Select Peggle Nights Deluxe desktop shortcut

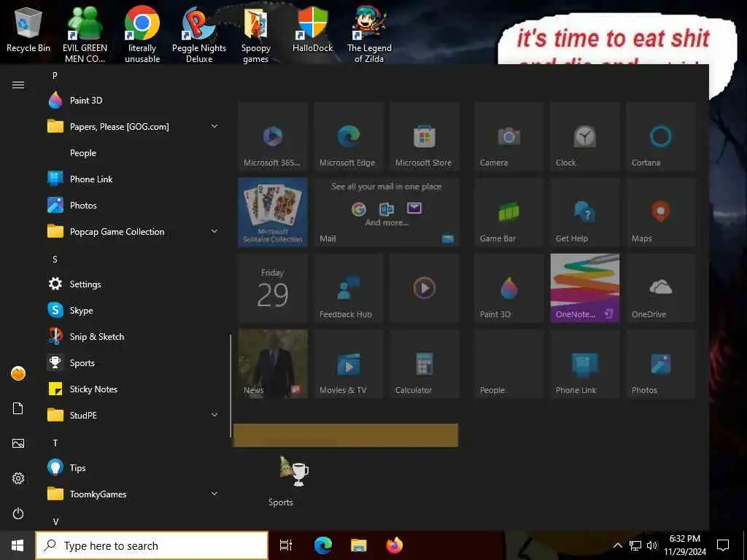(x=199, y=34)
